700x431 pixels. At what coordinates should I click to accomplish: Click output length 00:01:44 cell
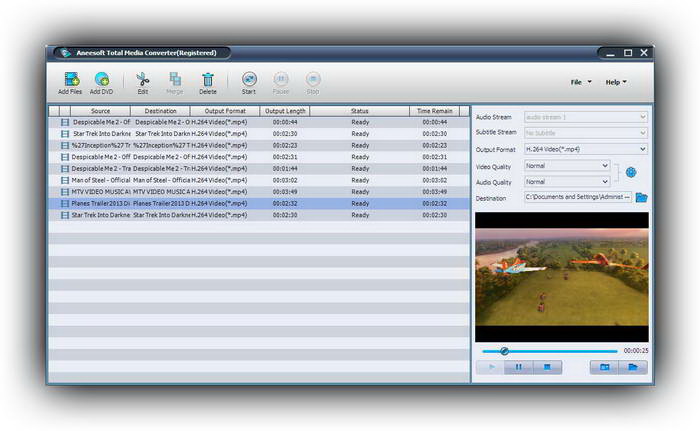pos(285,168)
